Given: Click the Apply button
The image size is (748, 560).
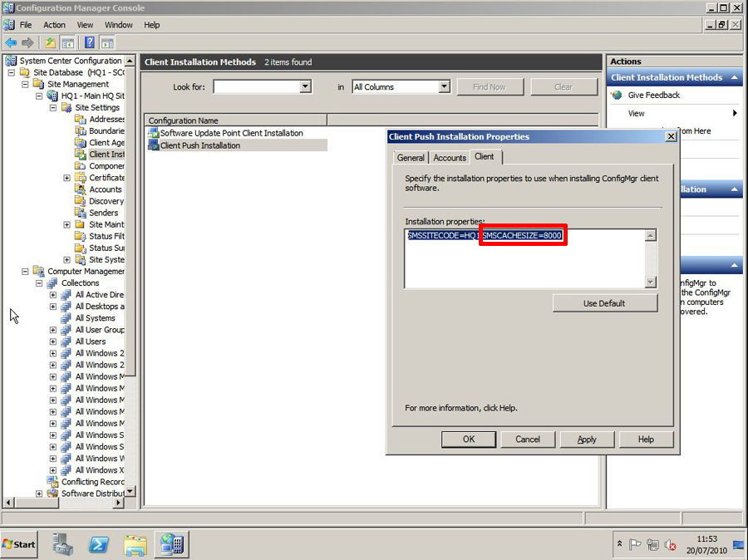Looking at the screenshot, I should (x=587, y=440).
